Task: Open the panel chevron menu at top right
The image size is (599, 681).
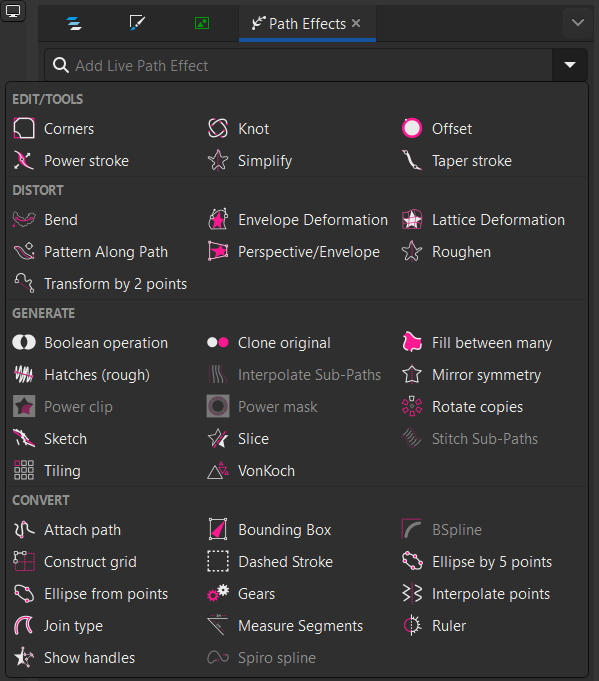Action: tap(578, 23)
